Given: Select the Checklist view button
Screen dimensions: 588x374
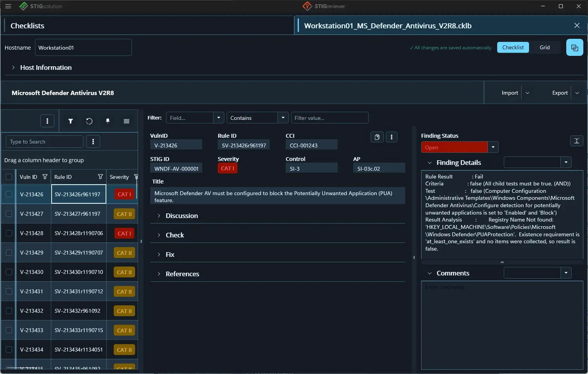Looking at the screenshot, I should (x=513, y=47).
